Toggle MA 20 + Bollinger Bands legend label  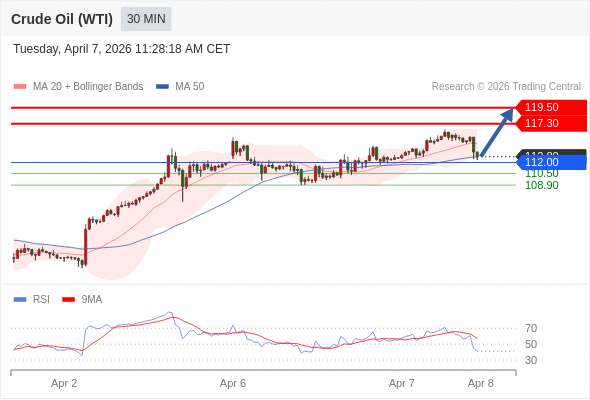tap(88, 87)
